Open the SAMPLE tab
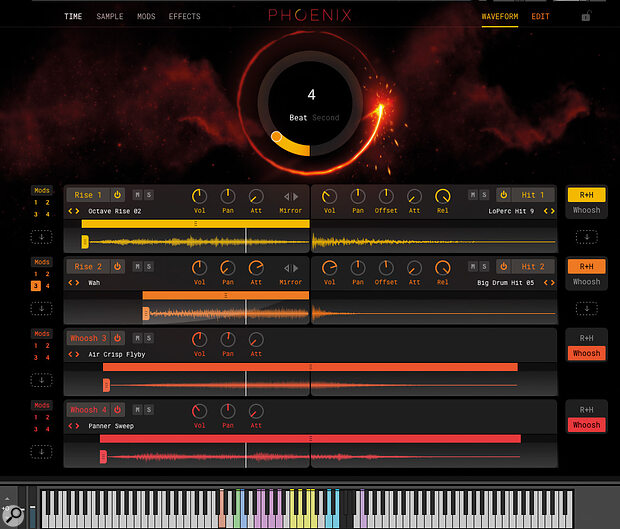Screen dimensions: 620x529 click(x=110, y=16)
